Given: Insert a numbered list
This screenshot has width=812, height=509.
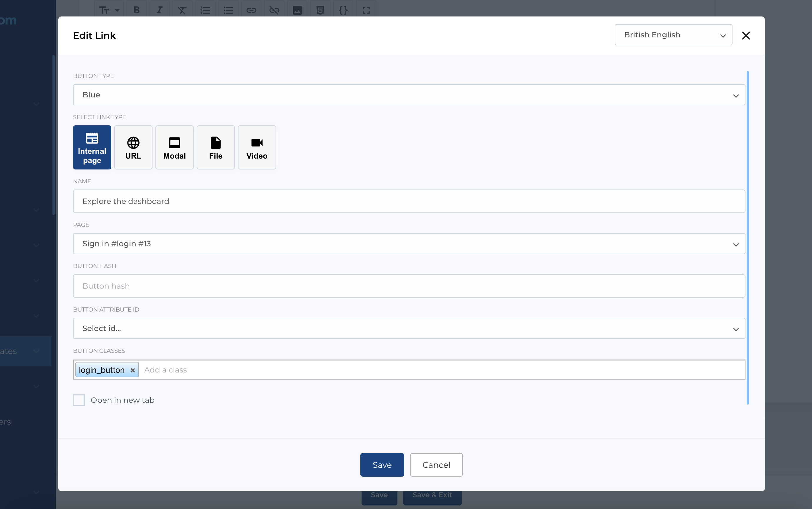Looking at the screenshot, I should [205, 9].
